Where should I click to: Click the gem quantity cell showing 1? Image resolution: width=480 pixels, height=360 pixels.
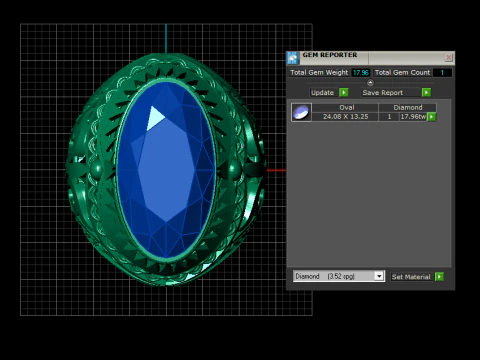point(389,117)
